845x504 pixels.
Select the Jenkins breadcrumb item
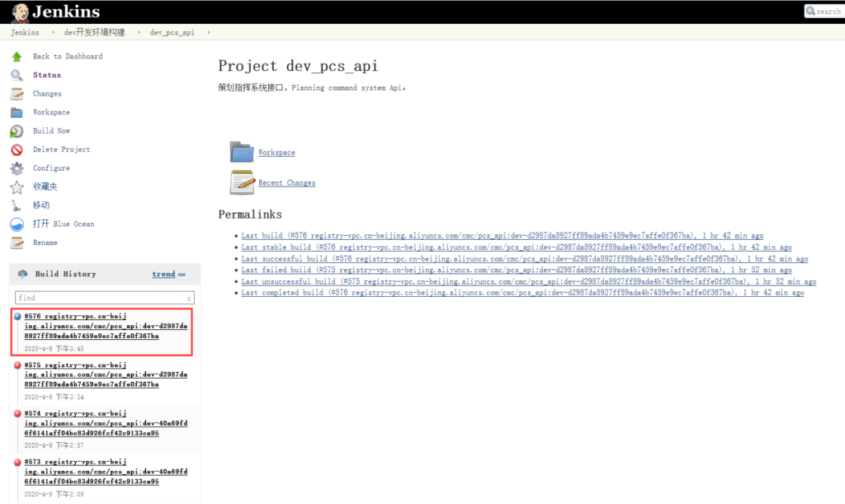[25, 32]
